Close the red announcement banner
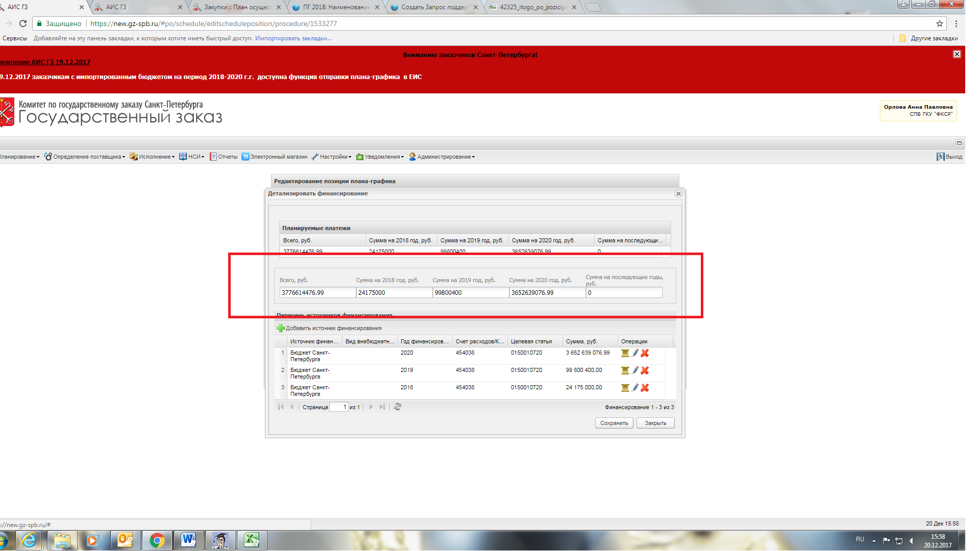Screen dimensions: 980x551 click(957, 54)
